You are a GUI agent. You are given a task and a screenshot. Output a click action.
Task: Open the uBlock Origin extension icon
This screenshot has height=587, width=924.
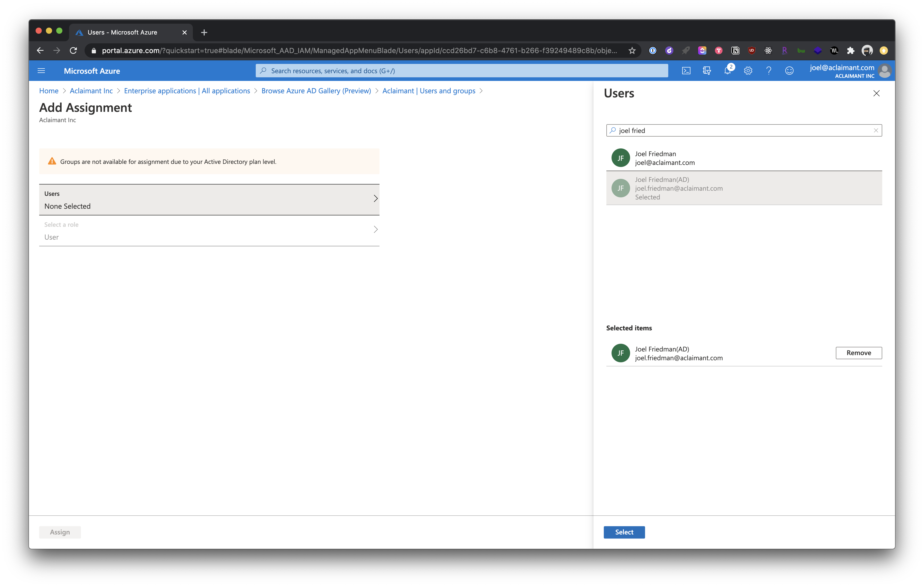click(x=752, y=50)
